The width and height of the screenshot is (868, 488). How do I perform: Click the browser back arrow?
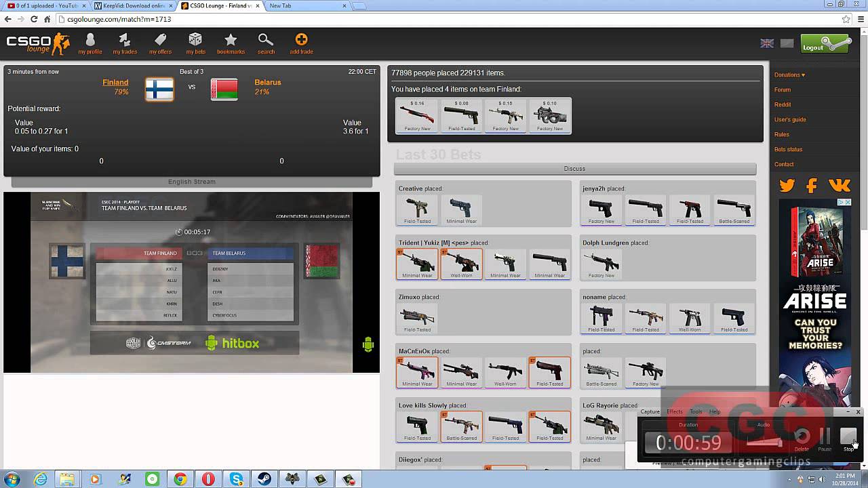(x=8, y=20)
